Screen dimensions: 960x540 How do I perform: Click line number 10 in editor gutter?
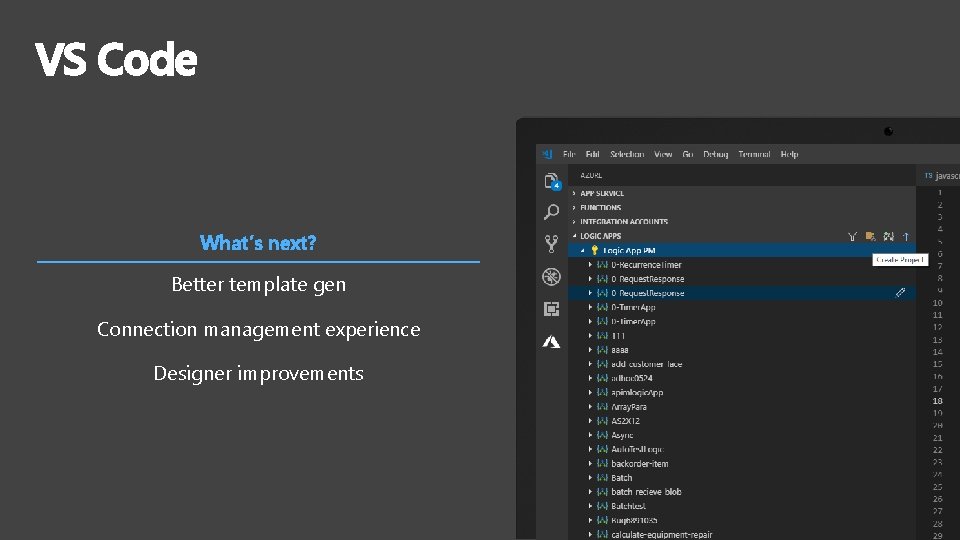coord(937,303)
